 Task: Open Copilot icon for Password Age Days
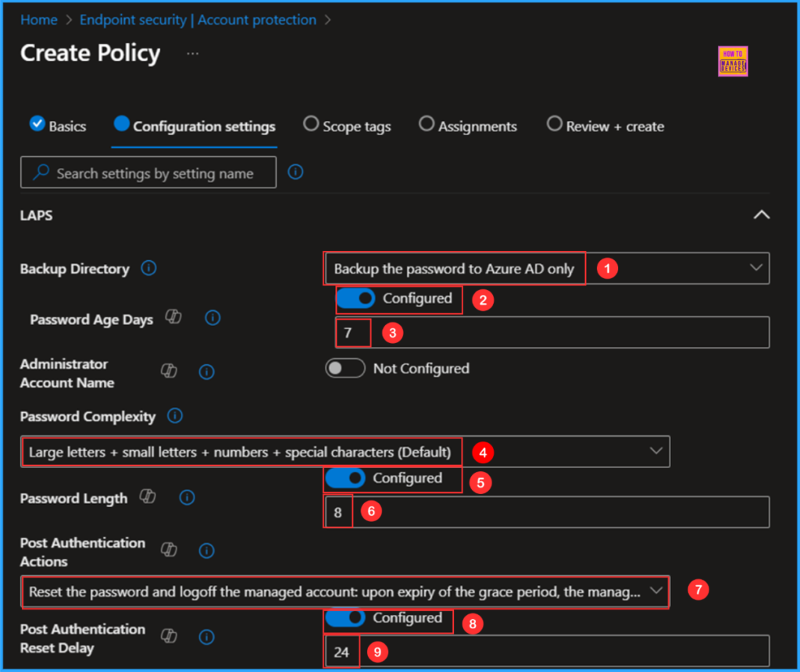173,317
